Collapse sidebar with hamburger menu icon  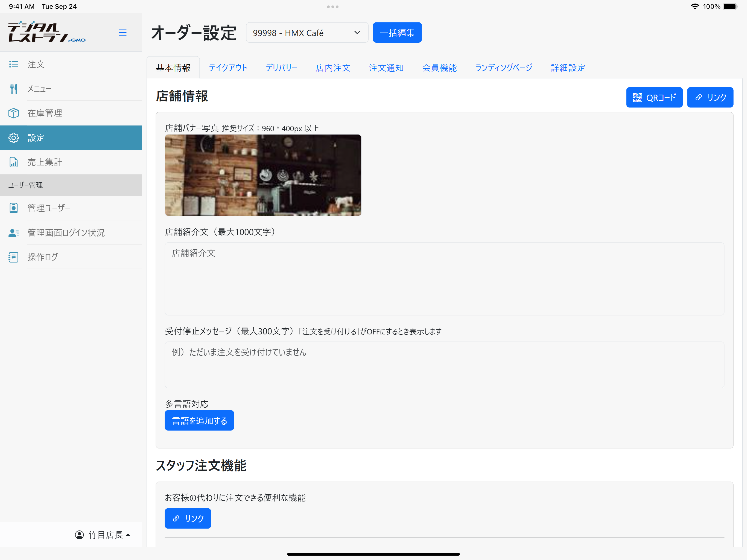click(x=122, y=33)
